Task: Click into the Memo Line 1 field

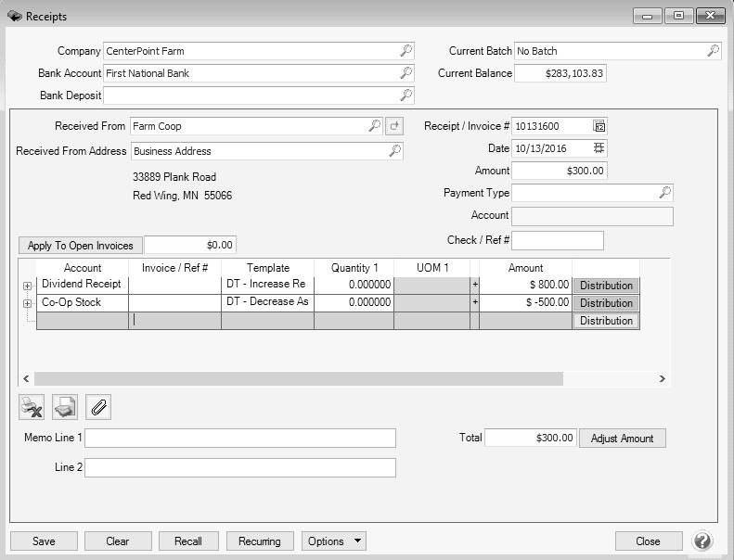Action: click(x=239, y=438)
